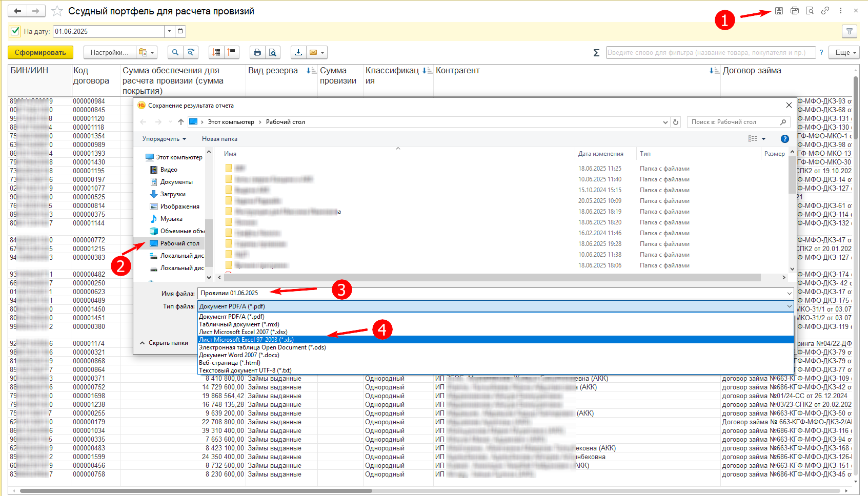Click the 'Сформировать' button
Viewport: 868px width, 496px height.
pyautogui.click(x=41, y=52)
